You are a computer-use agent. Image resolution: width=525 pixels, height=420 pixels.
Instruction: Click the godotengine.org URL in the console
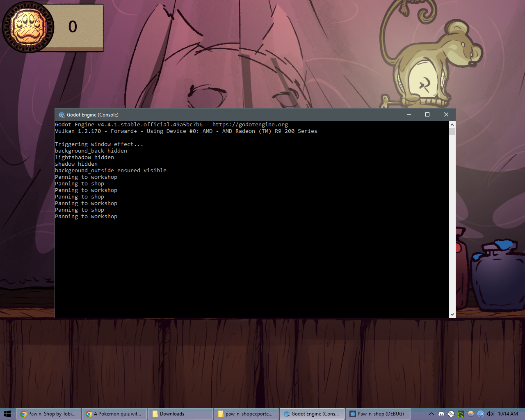(x=250, y=125)
